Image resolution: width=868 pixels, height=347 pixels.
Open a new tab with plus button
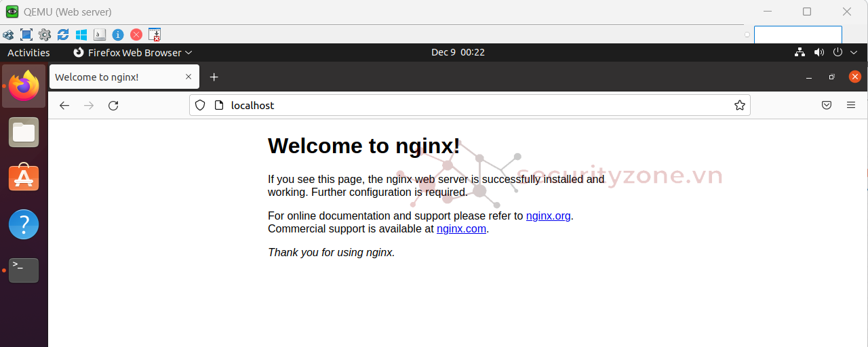click(214, 77)
